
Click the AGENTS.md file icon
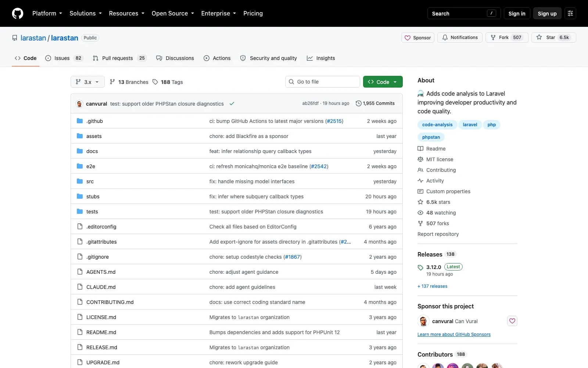pyautogui.click(x=80, y=272)
